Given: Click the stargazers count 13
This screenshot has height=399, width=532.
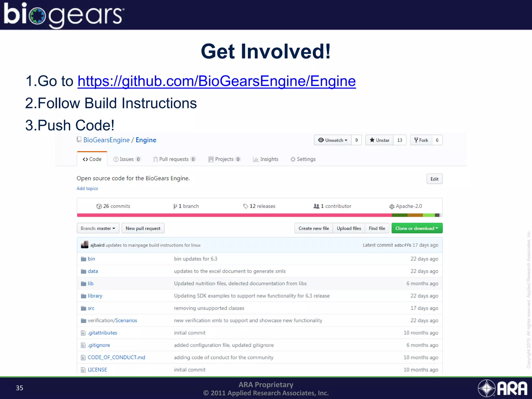Looking at the screenshot, I should (400, 140).
